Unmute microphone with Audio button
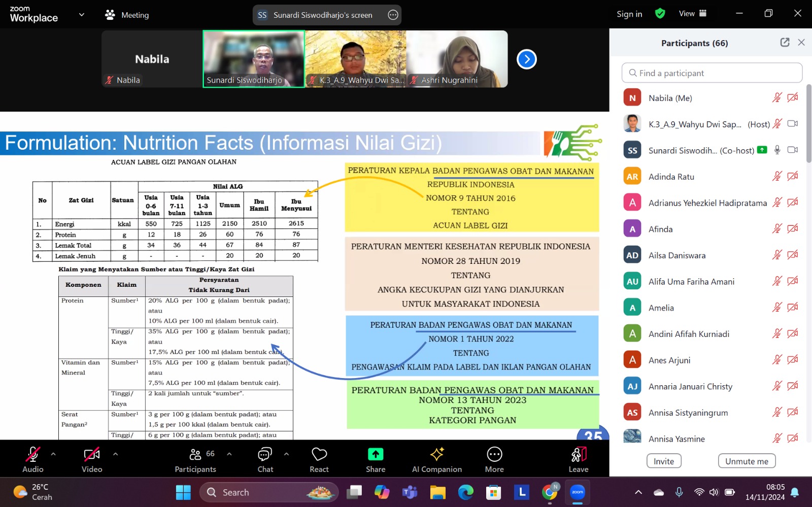 point(33,459)
